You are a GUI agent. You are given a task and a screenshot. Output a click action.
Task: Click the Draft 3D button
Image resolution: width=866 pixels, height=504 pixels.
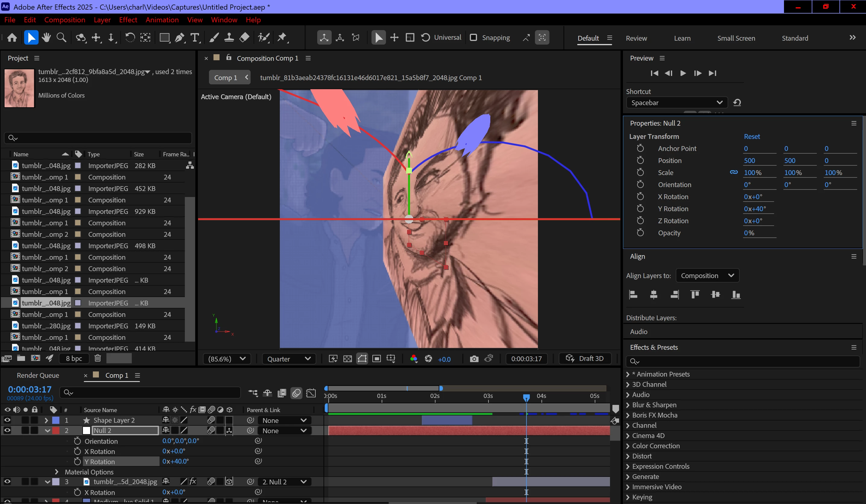(585, 358)
